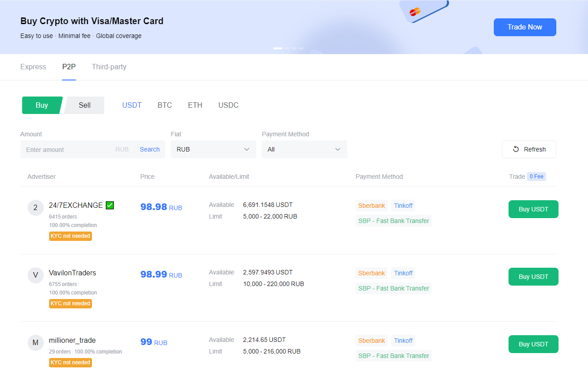Buy USDT from millioner_trade
Screen dimensions: 588x379
[x=534, y=344]
